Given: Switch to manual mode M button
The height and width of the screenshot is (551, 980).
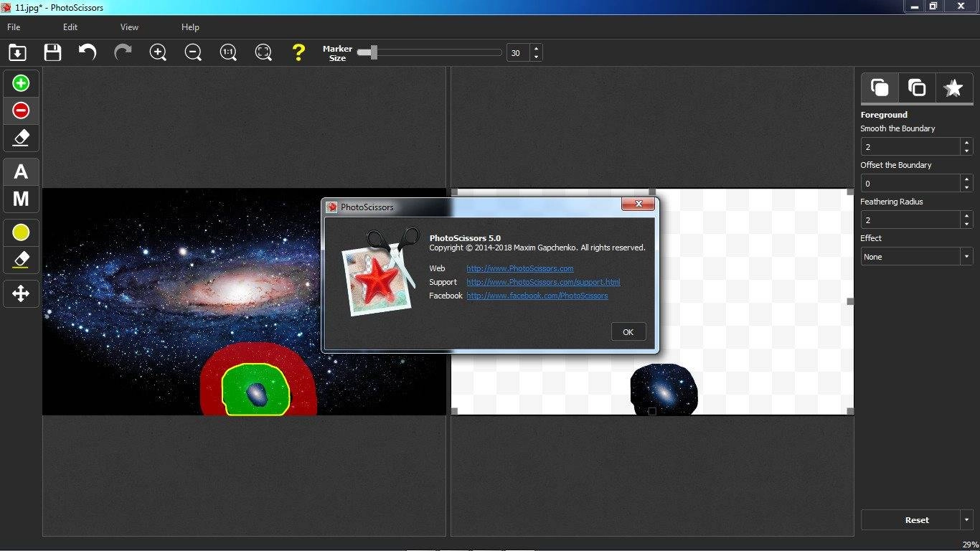Looking at the screenshot, I should pyautogui.click(x=21, y=199).
